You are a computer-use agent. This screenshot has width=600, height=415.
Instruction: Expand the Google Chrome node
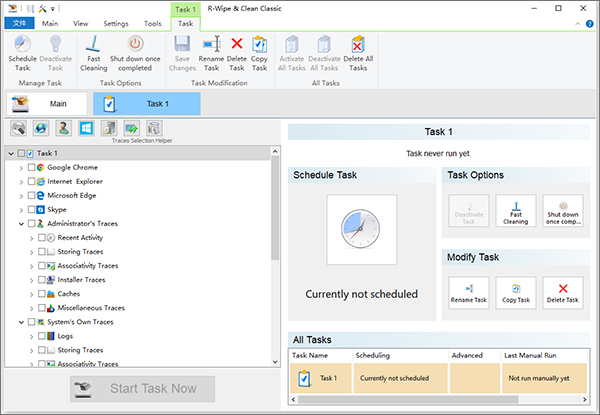[21, 168]
